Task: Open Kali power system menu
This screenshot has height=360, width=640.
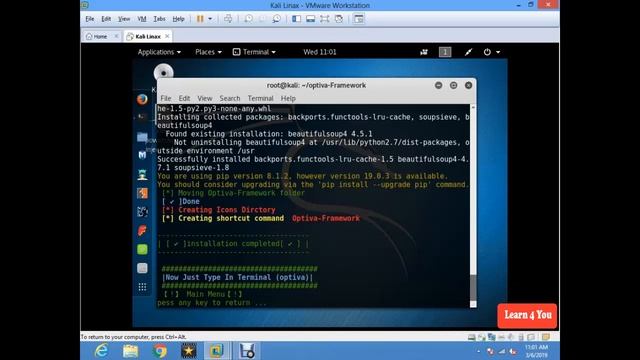Action: click(x=491, y=52)
